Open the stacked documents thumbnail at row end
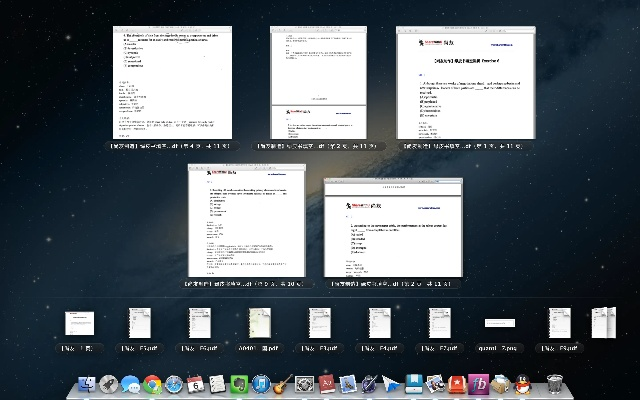The width and height of the screenshot is (640, 400). (603, 324)
